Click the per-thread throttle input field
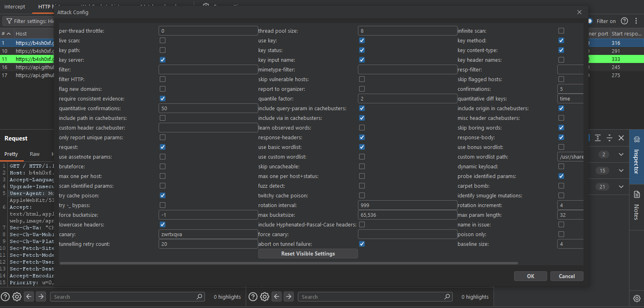The image size is (644, 308). coord(208,31)
